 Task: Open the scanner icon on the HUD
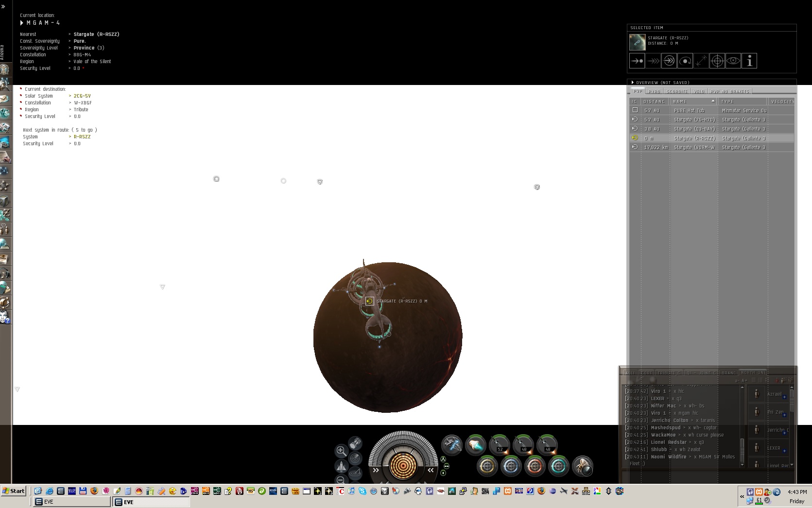[355, 458]
